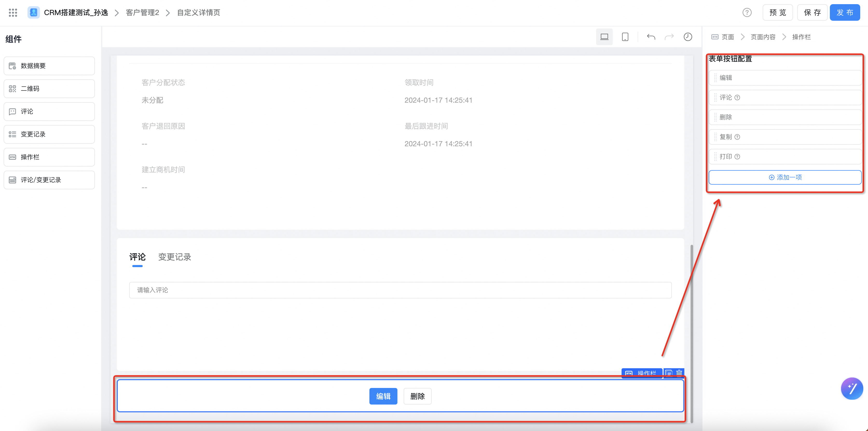Click help icon next to 打印 button config
This screenshot has width=868, height=431.
[737, 157]
